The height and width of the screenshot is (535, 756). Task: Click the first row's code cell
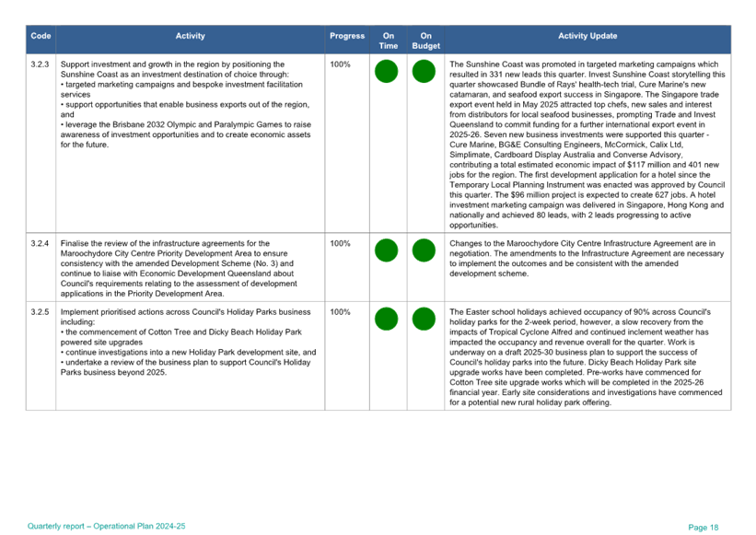tap(41, 64)
